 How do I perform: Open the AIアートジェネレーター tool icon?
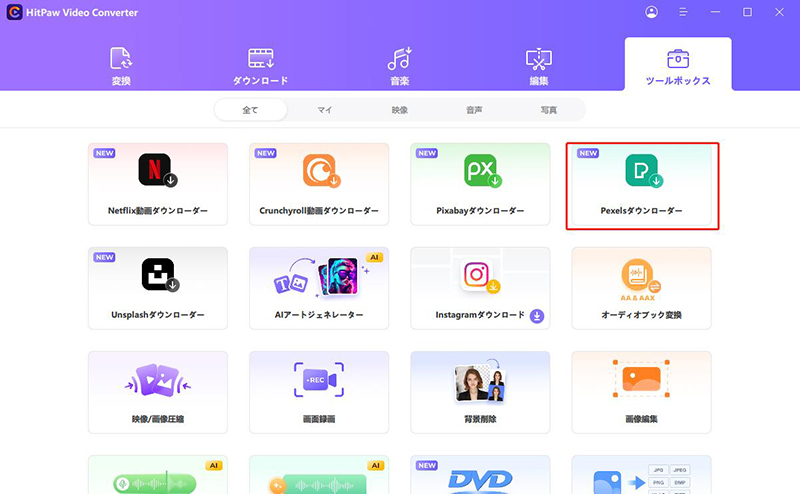[319, 277]
